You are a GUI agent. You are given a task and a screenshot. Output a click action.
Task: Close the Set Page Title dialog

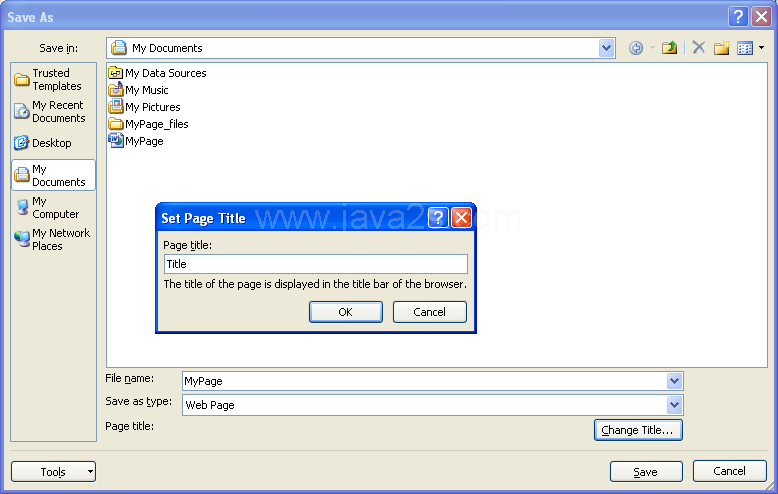461,218
